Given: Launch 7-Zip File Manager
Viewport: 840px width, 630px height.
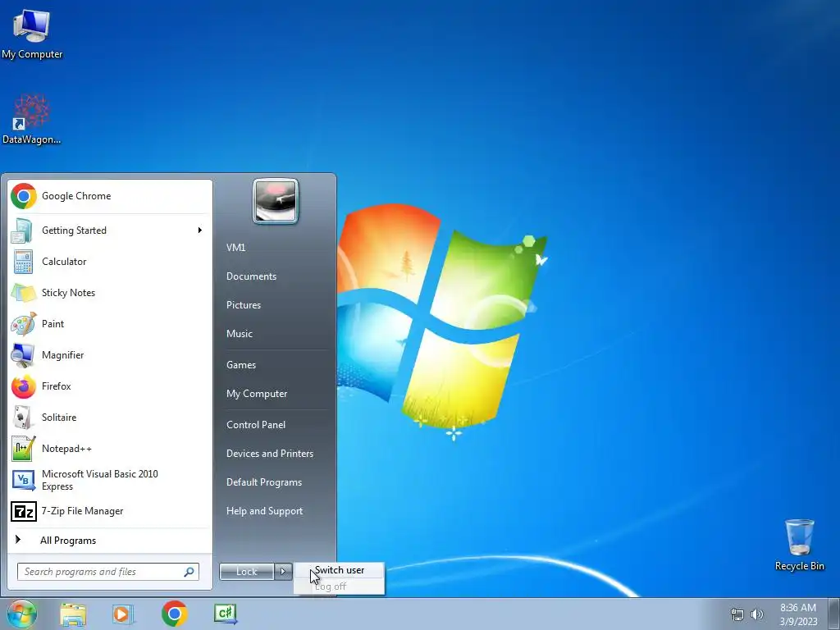Looking at the screenshot, I should (x=110, y=511).
